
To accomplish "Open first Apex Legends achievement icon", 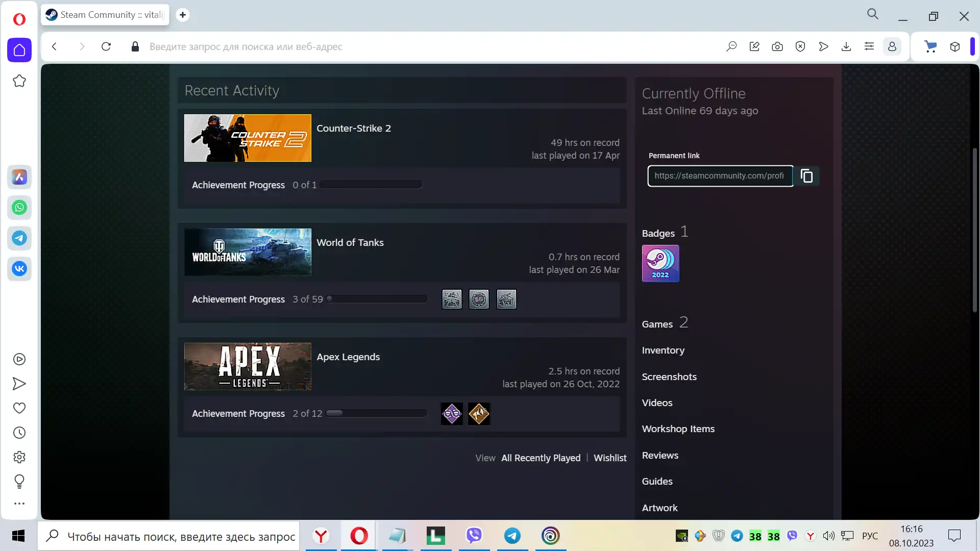I will (452, 414).
